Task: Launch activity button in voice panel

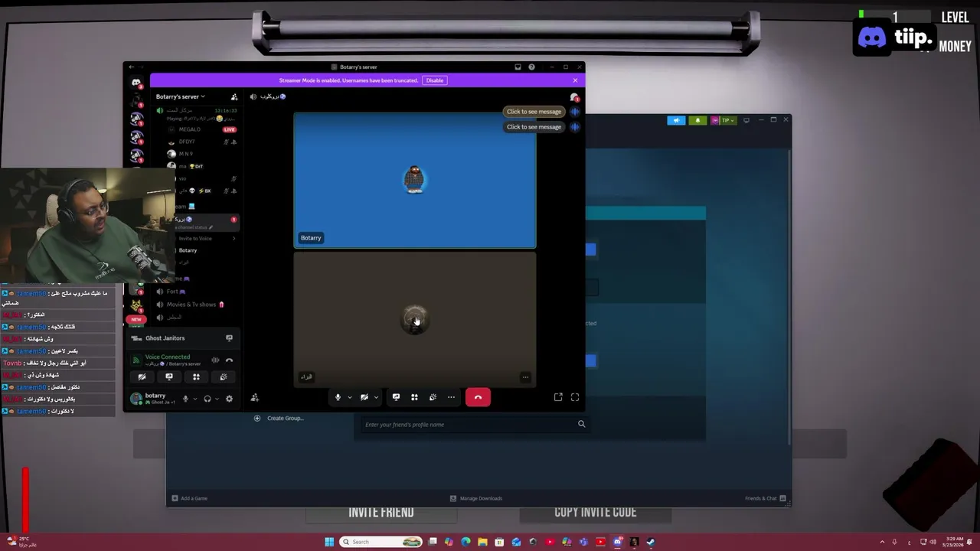Action: (x=196, y=377)
